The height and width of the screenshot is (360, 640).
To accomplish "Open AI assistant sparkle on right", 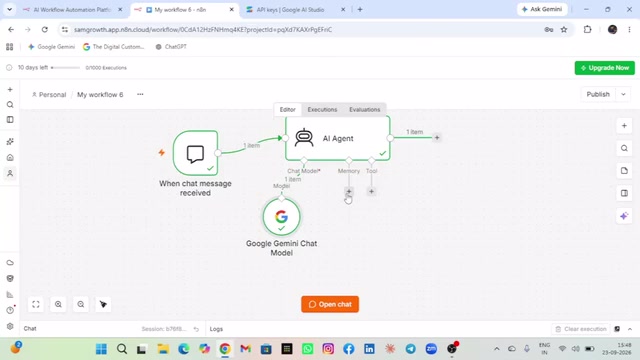I will [x=624, y=216].
